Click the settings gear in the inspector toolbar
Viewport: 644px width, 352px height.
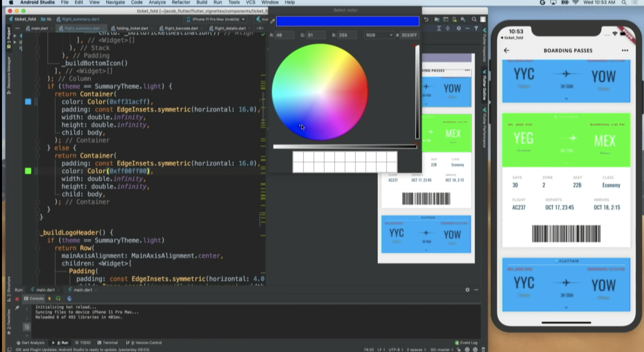click(458, 28)
